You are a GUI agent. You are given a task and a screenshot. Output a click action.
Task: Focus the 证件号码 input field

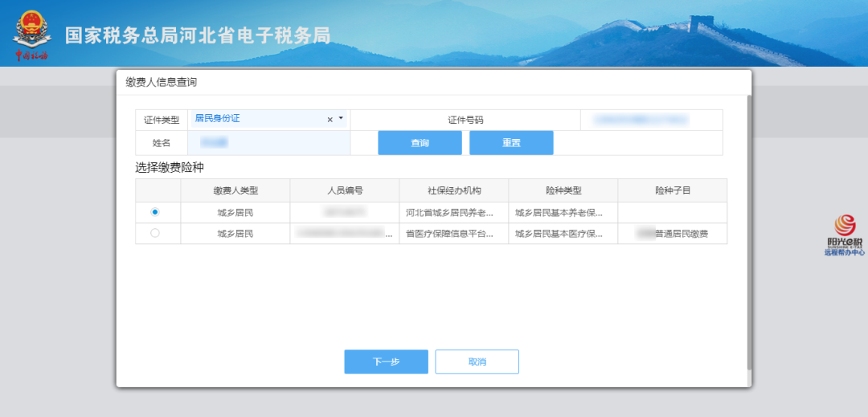651,120
